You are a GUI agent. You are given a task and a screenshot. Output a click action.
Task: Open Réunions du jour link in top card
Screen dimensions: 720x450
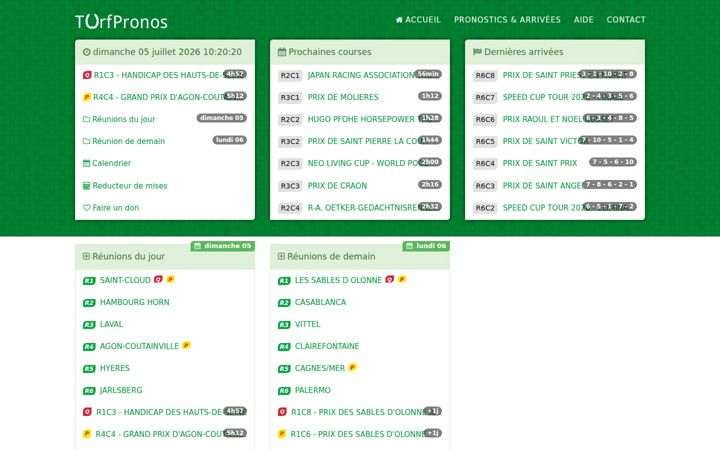(124, 119)
